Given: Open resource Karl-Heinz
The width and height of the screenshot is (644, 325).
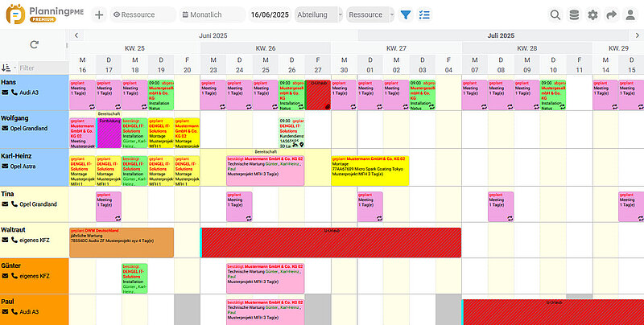Looking at the screenshot, I should tap(16, 156).
